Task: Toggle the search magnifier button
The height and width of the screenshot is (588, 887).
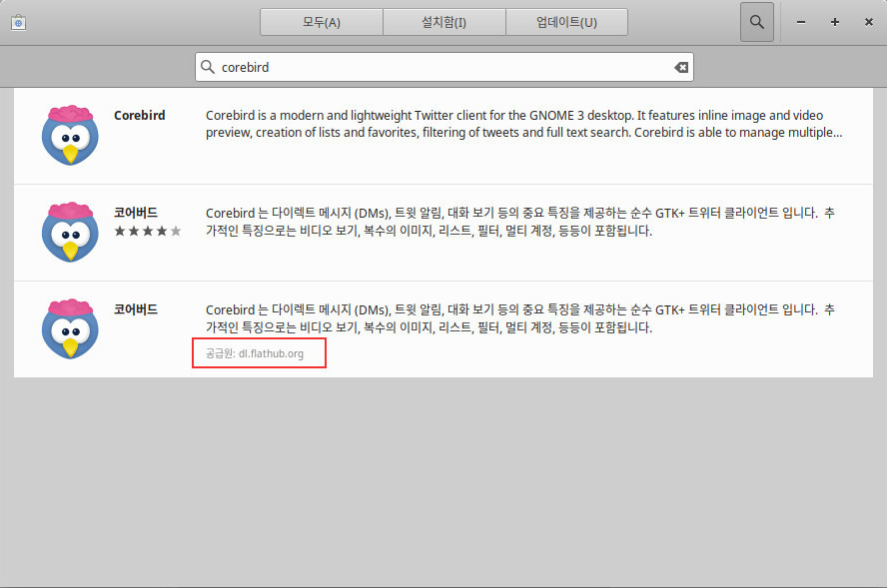Action: tap(757, 22)
